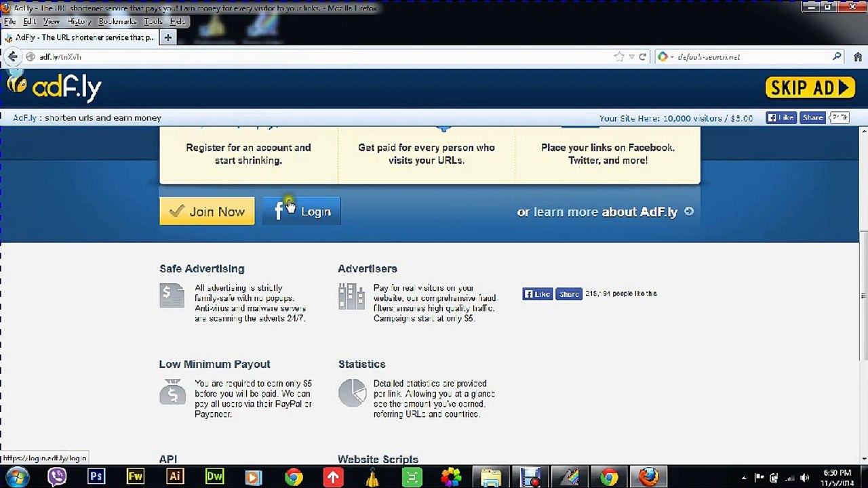This screenshot has width=868, height=488.
Task: Open the File menu
Action: 10,22
